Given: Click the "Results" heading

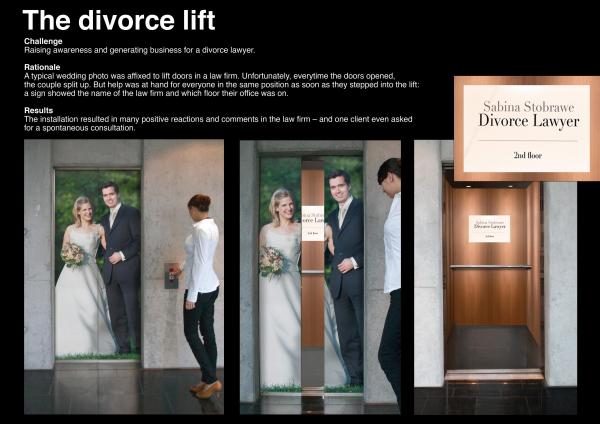Looking at the screenshot, I should coord(38,110).
